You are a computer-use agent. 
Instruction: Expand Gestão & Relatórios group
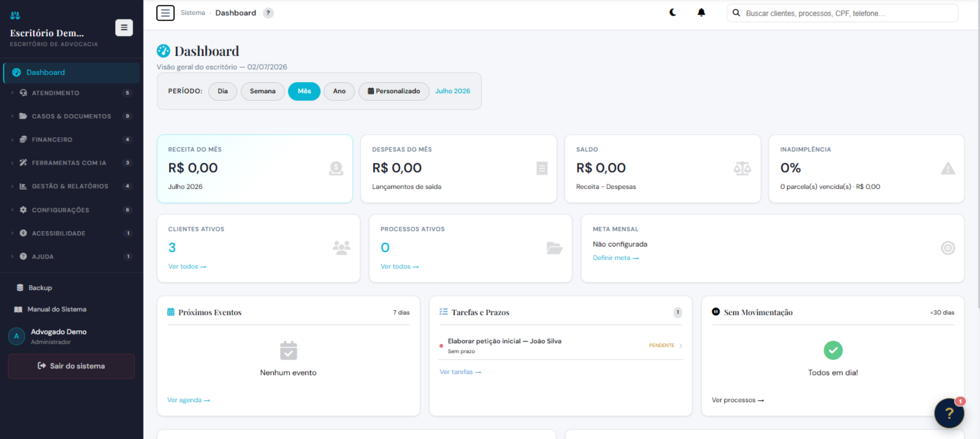72,186
